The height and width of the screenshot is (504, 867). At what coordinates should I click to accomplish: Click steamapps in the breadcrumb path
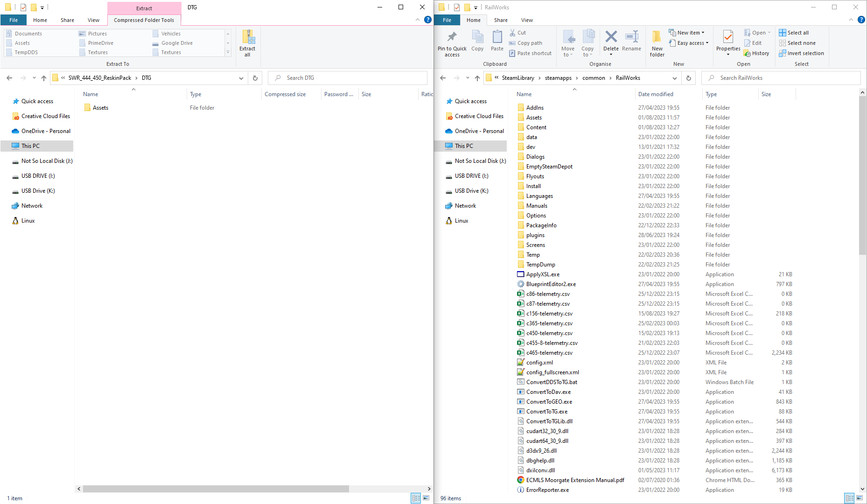(558, 78)
